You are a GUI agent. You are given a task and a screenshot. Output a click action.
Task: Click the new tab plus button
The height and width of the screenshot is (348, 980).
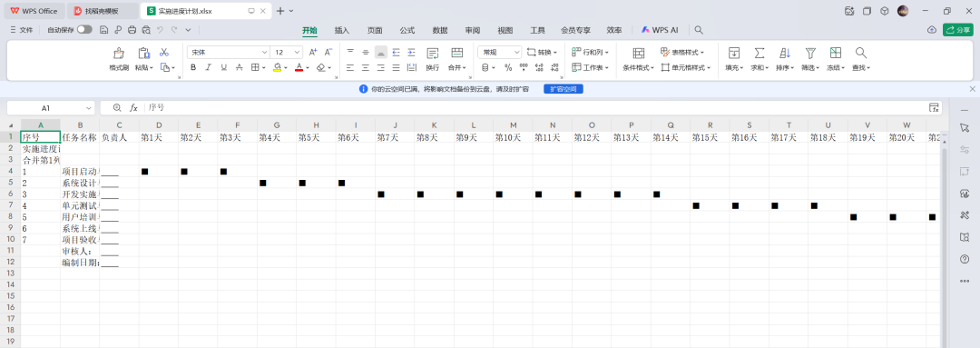coord(280,11)
